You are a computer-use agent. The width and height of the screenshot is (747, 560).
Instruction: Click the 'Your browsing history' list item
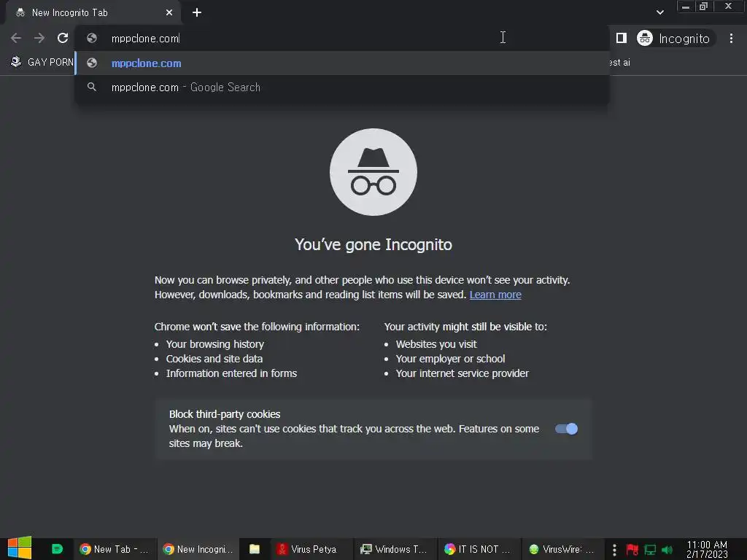(x=215, y=344)
